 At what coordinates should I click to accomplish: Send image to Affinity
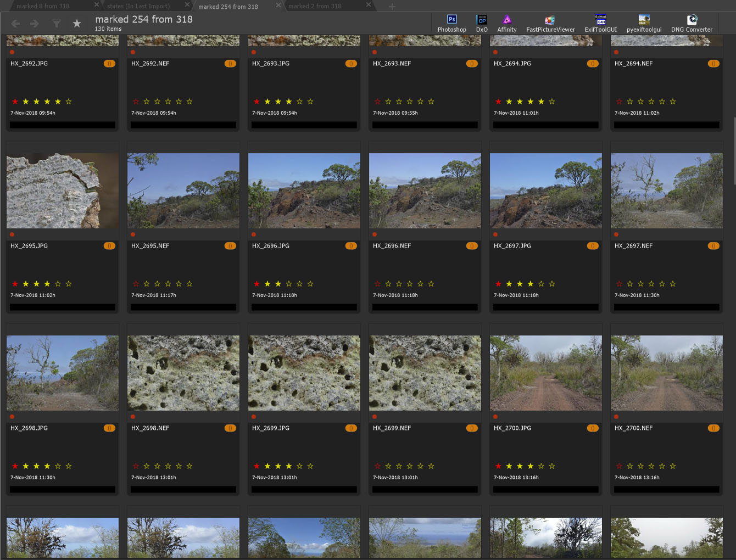pos(506,24)
